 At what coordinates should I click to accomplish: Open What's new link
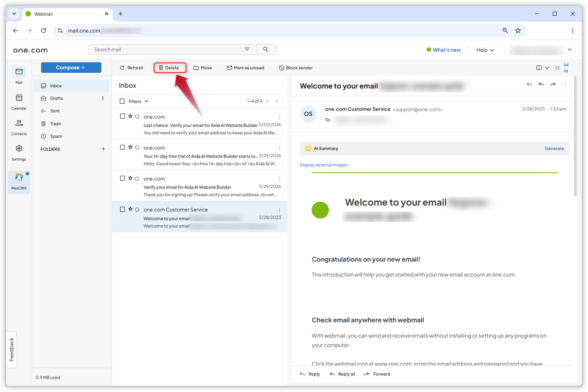(444, 50)
